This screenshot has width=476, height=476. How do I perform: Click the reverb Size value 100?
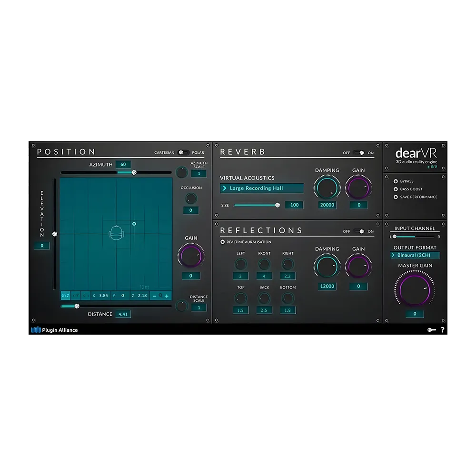pos(294,205)
